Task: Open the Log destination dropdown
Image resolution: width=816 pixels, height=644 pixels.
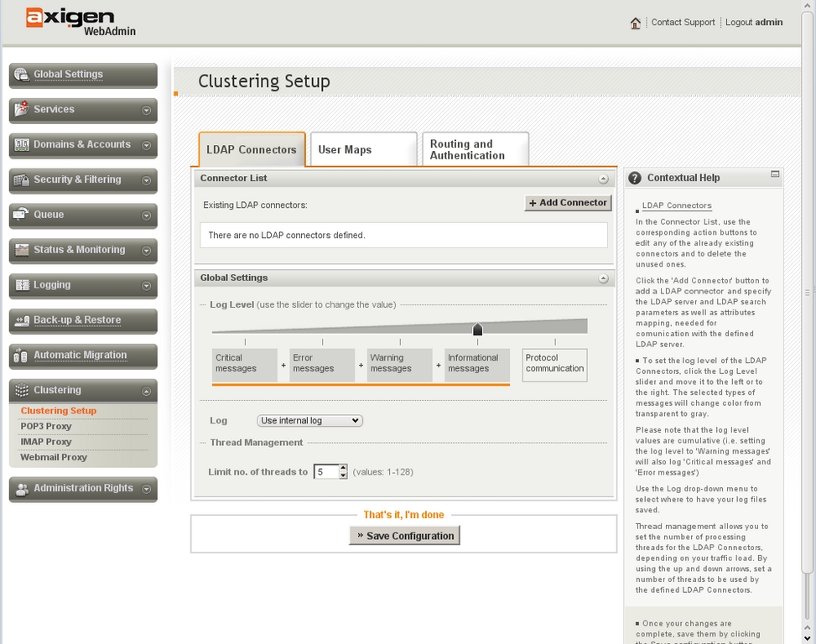Action: point(309,421)
